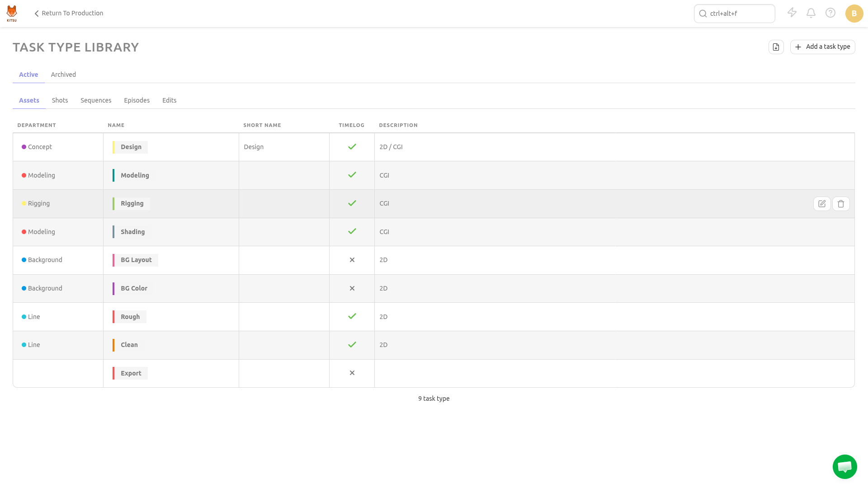Click the Design task type name
Screen dimensions: 868x488
(x=131, y=147)
